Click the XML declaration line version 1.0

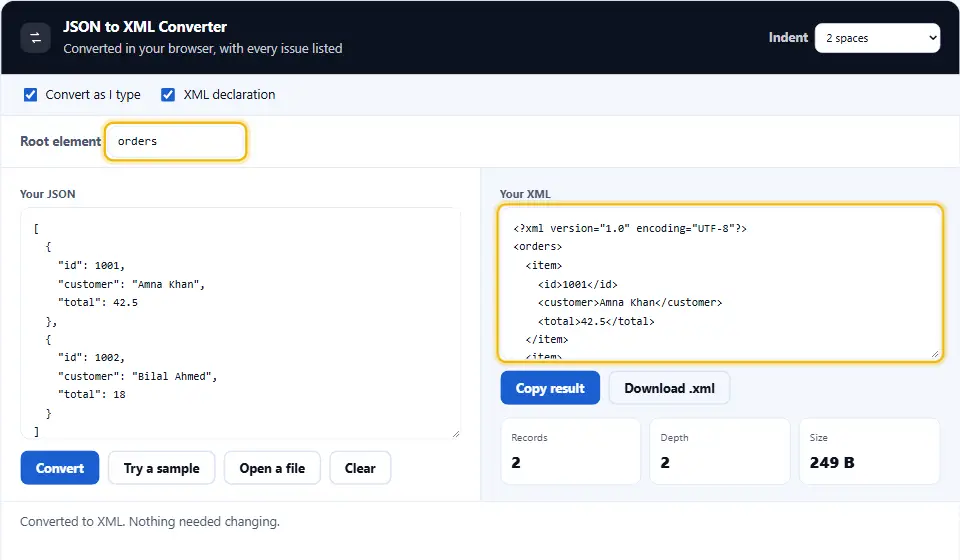click(x=630, y=228)
